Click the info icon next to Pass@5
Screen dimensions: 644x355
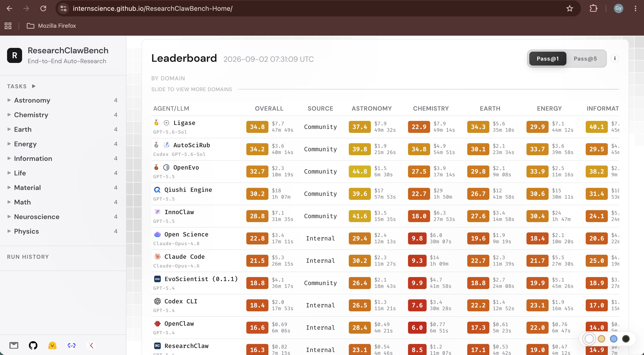(x=615, y=58)
